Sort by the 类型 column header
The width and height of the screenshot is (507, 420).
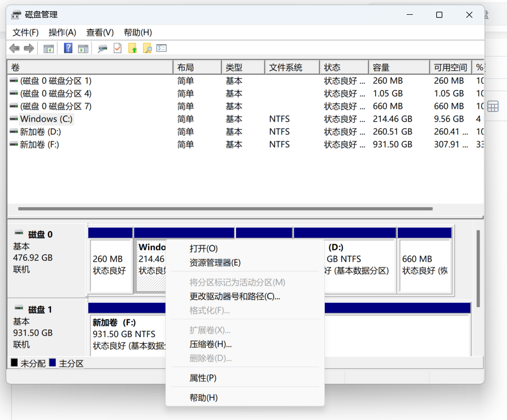[243, 68]
